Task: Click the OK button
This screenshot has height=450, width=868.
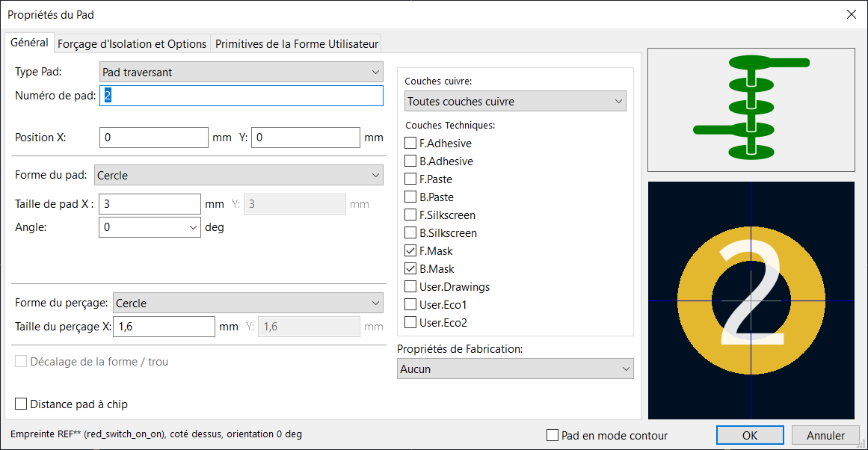Action: 750,435
